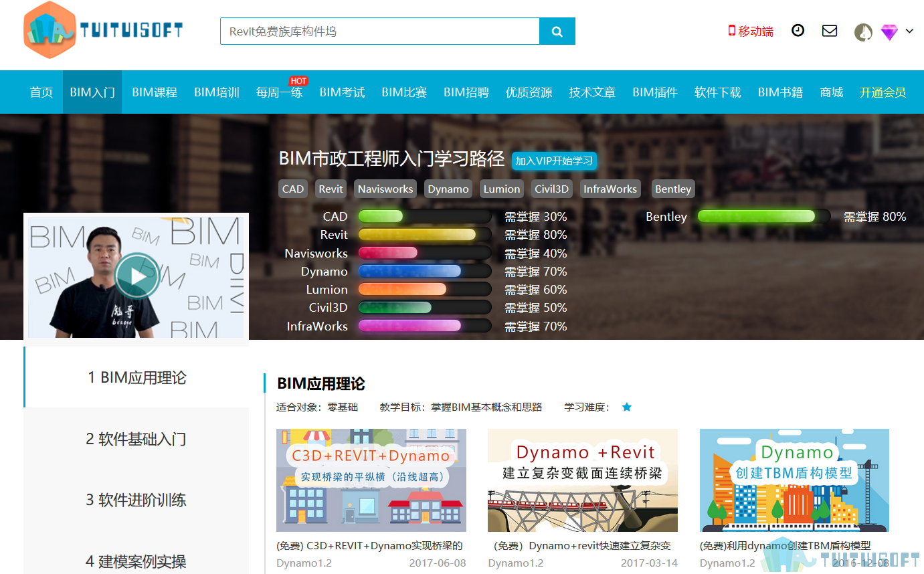This screenshot has width=924, height=574.
Task: Open C3D+REVIT+Dynamo course thumbnail
Action: click(371, 480)
